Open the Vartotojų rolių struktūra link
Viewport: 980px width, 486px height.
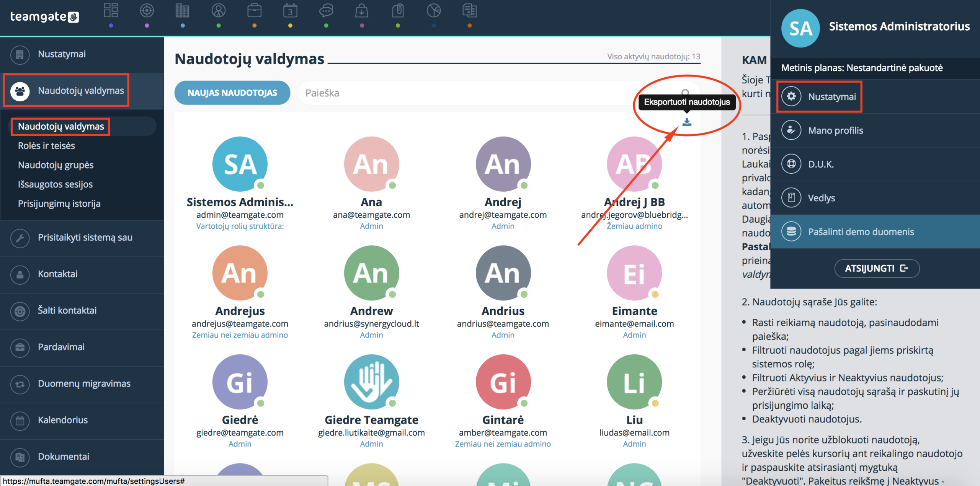click(x=240, y=226)
